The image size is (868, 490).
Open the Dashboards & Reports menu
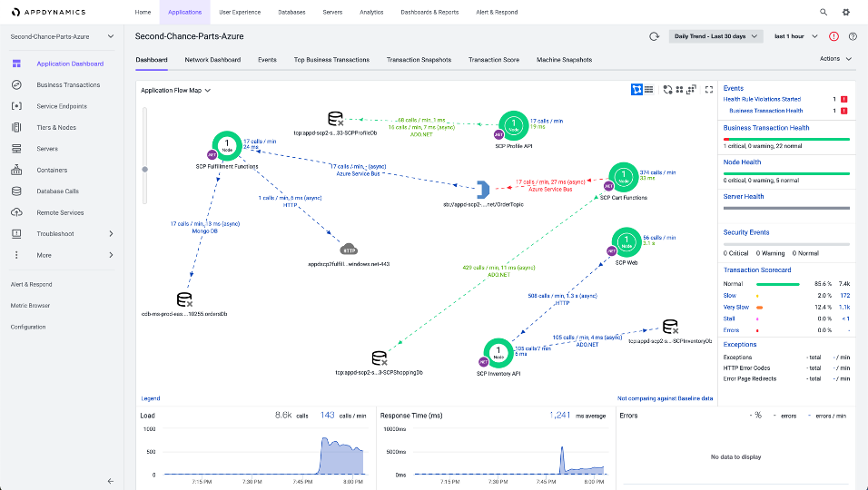429,12
